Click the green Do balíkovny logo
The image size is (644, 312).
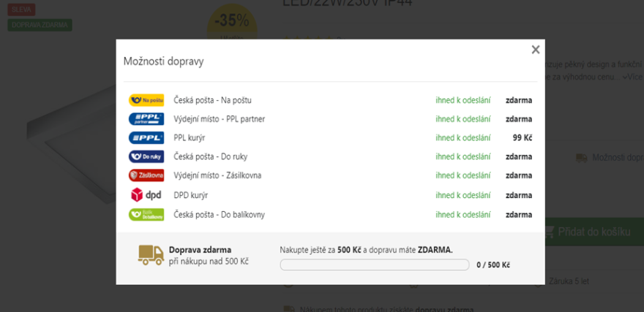[x=146, y=214]
